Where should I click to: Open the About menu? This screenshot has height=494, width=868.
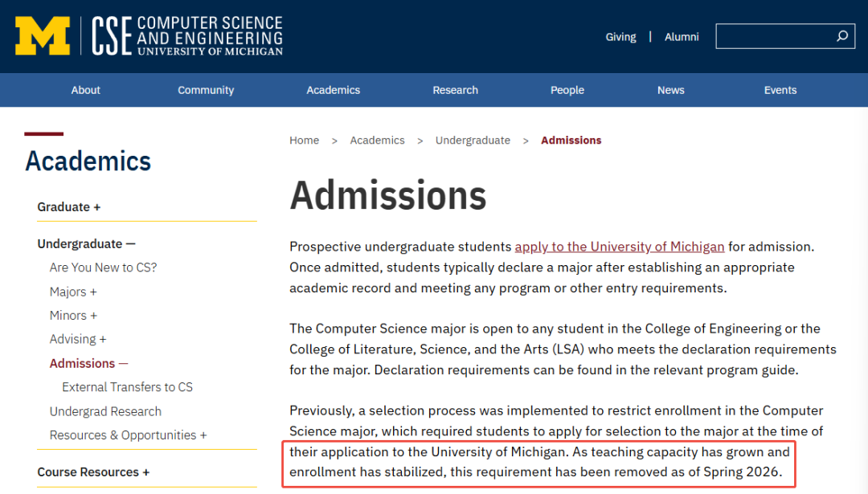coord(85,90)
